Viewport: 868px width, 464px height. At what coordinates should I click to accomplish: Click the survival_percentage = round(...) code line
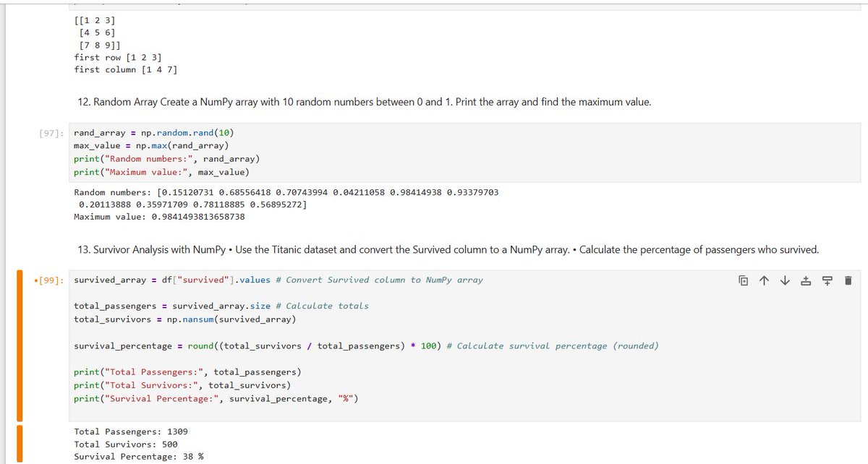click(x=366, y=346)
